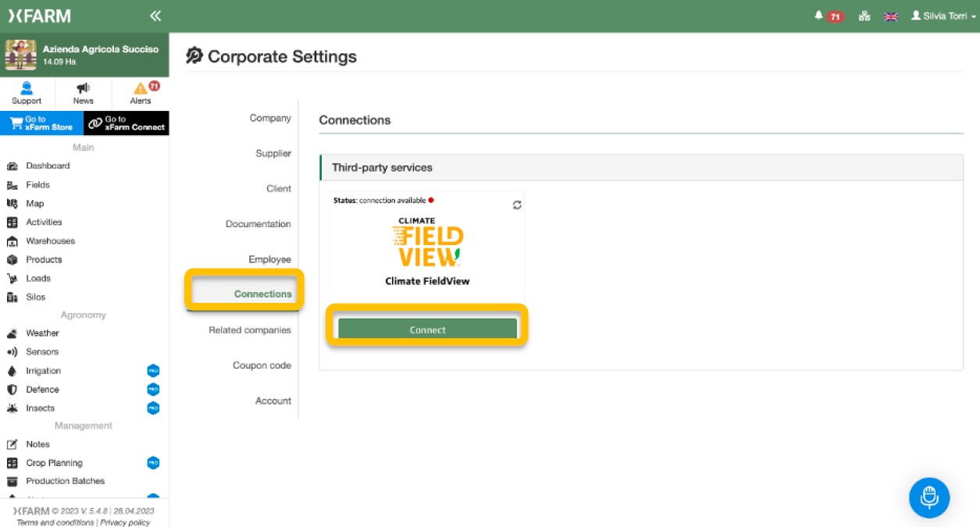Open Notes in the sidebar
This screenshot has width=980, height=527.
coord(37,444)
